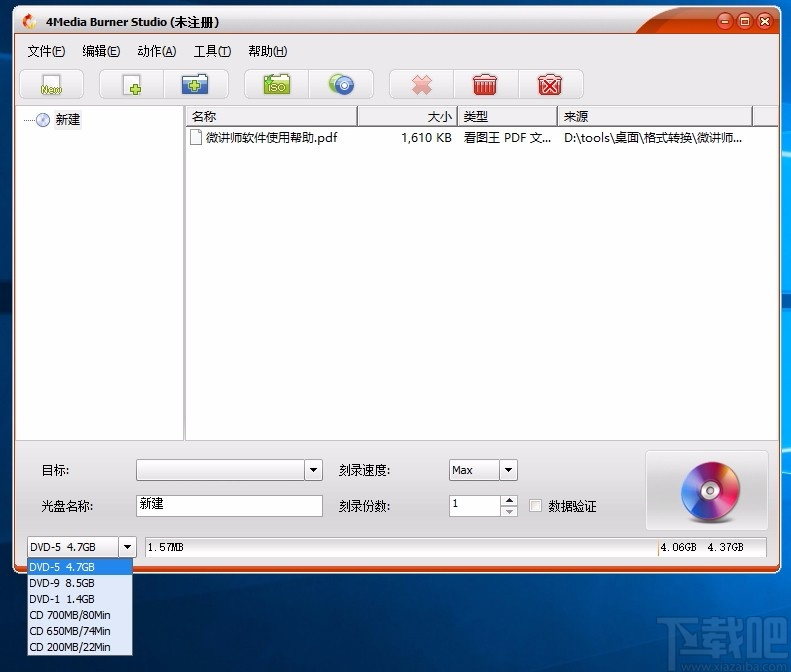Screen dimensions: 791x672
Task: Click the disc copy toolbar icon
Action: [x=341, y=85]
